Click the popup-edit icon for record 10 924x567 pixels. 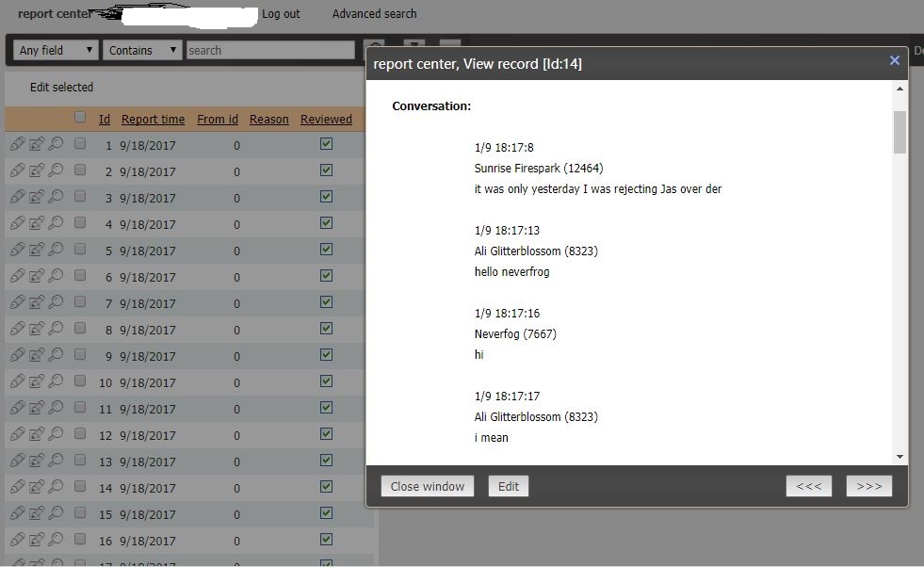39,381
